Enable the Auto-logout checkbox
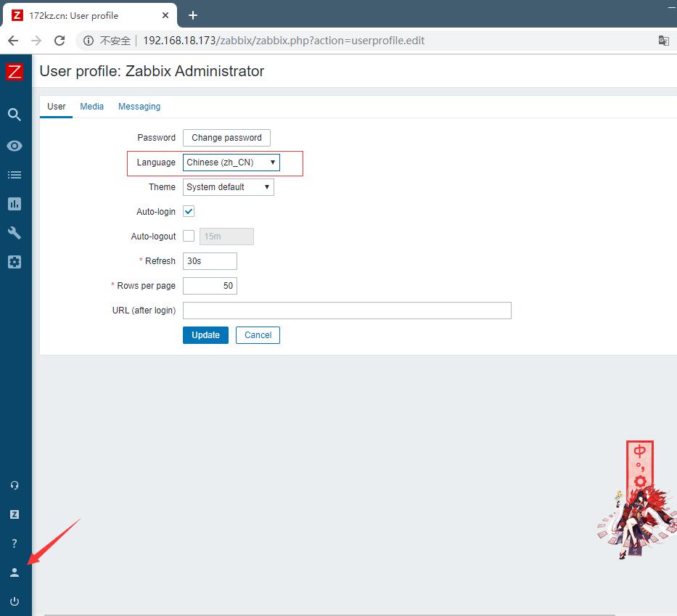This screenshot has height=616, width=677. (x=187, y=236)
